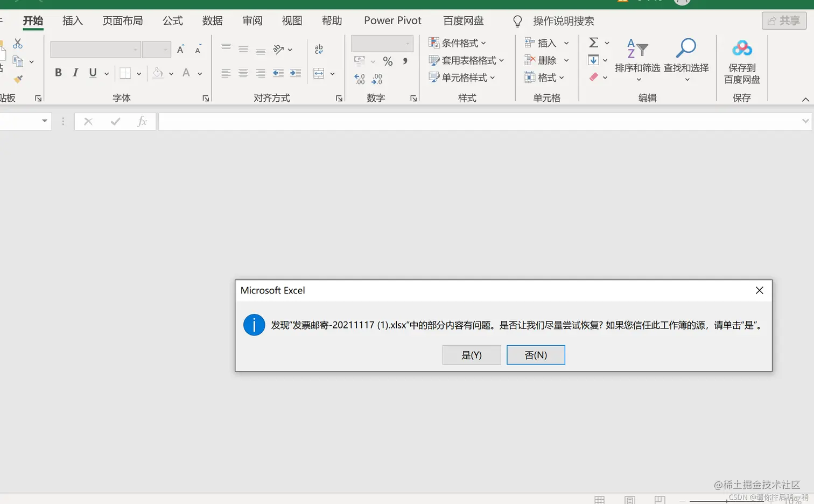Click the Bottom Align icon
The image size is (814, 504).
261,51
